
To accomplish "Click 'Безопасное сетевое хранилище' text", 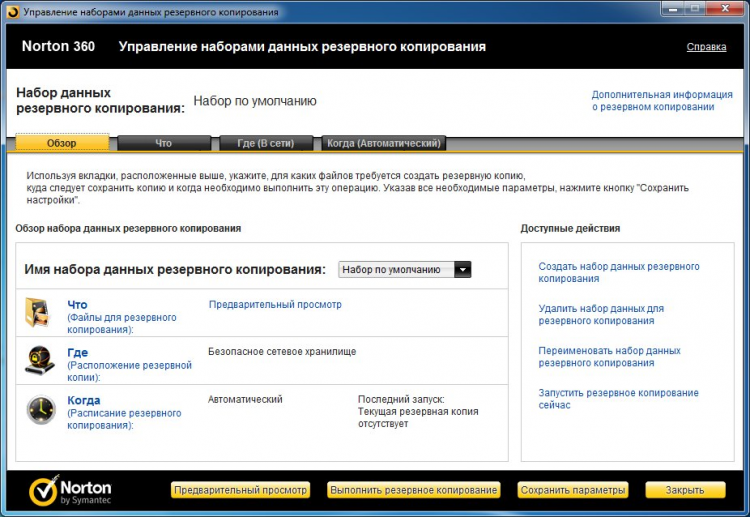I will click(282, 352).
